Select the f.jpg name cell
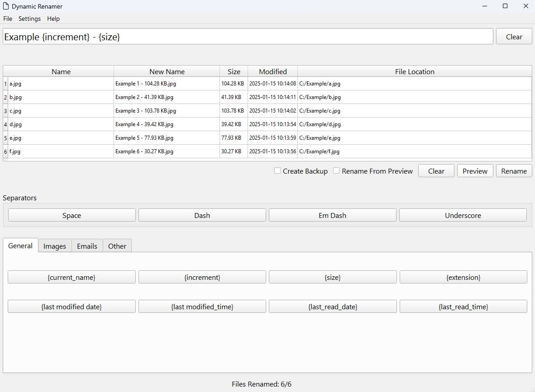Screen dimensions: 535x392 click(x=61, y=151)
